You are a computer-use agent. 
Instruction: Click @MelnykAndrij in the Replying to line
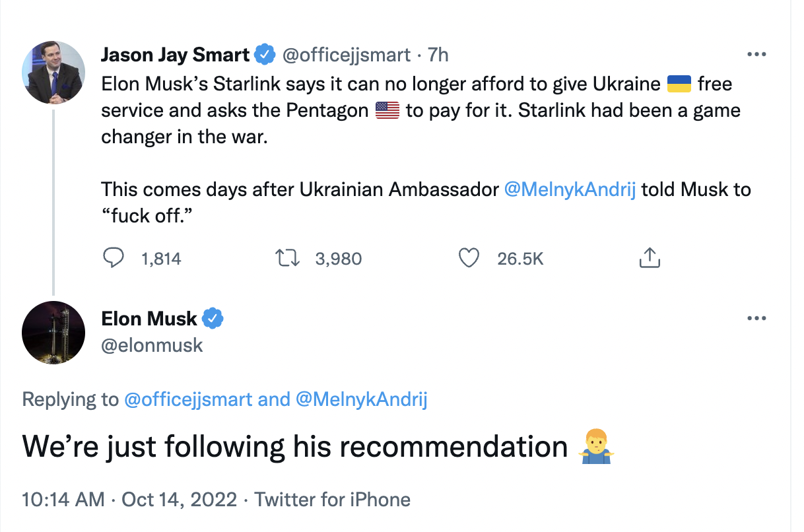tap(361, 399)
